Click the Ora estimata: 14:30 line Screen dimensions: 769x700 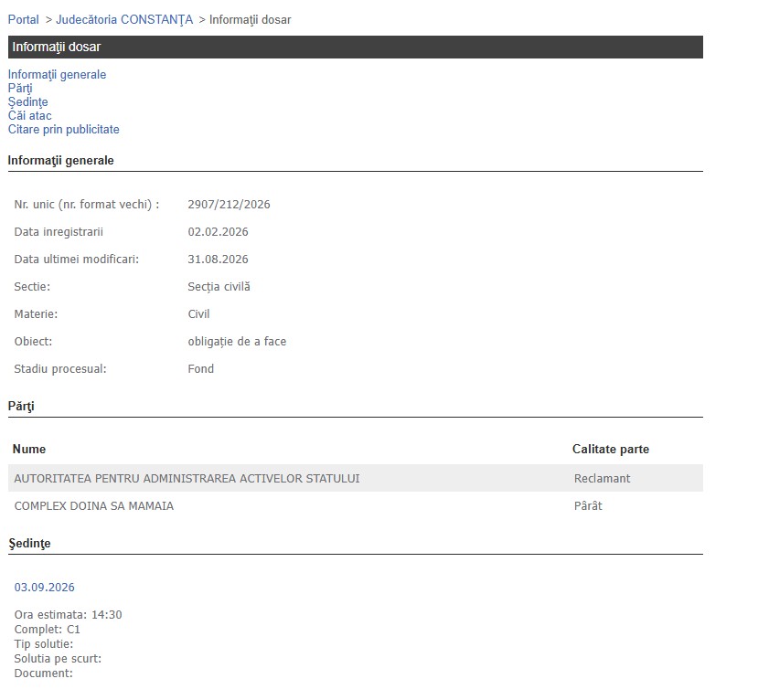click(x=69, y=615)
